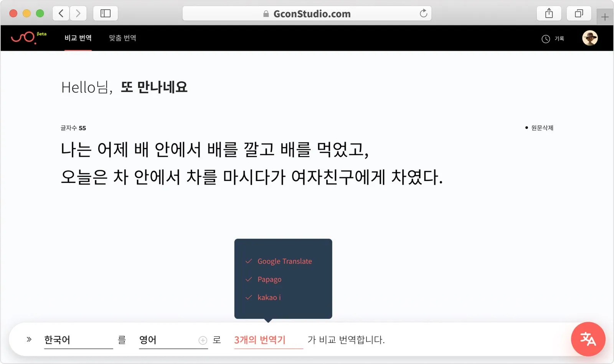This screenshot has width=614, height=364.
Task: Go back with the browser back arrow
Action: click(x=61, y=13)
